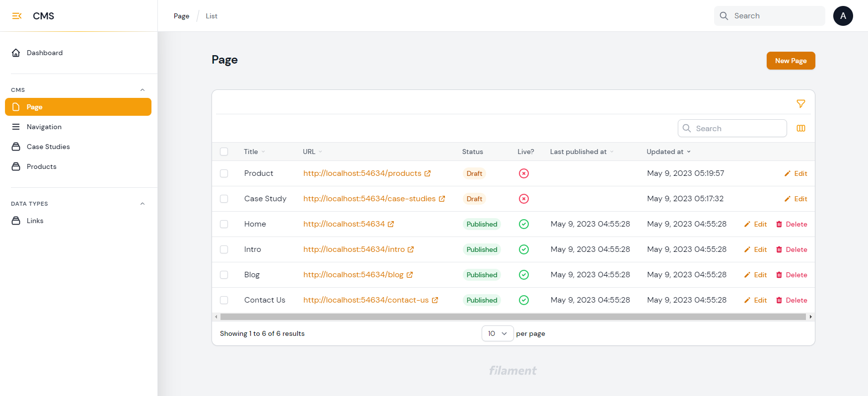Open the Navigation menu item

coord(78,127)
